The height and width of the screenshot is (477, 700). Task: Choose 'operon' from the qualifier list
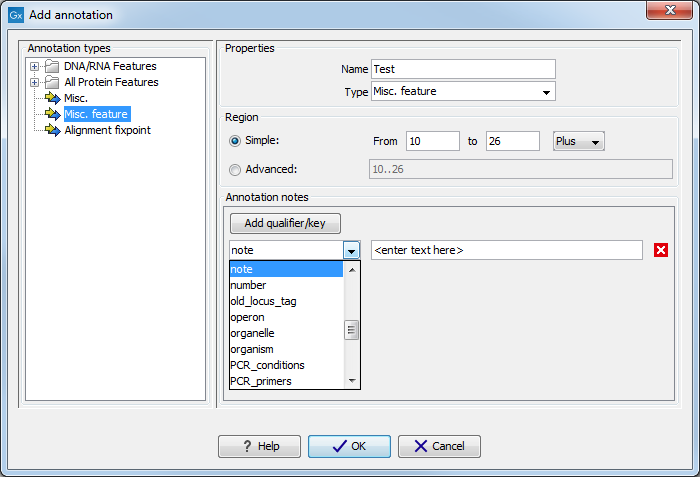click(247, 317)
